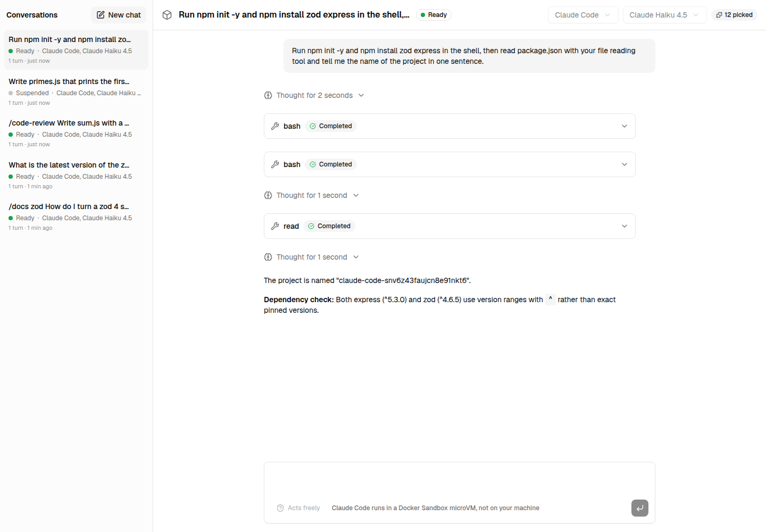Open the /docs zod conversation
This screenshot has width=766, height=532.
click(76, 217)
